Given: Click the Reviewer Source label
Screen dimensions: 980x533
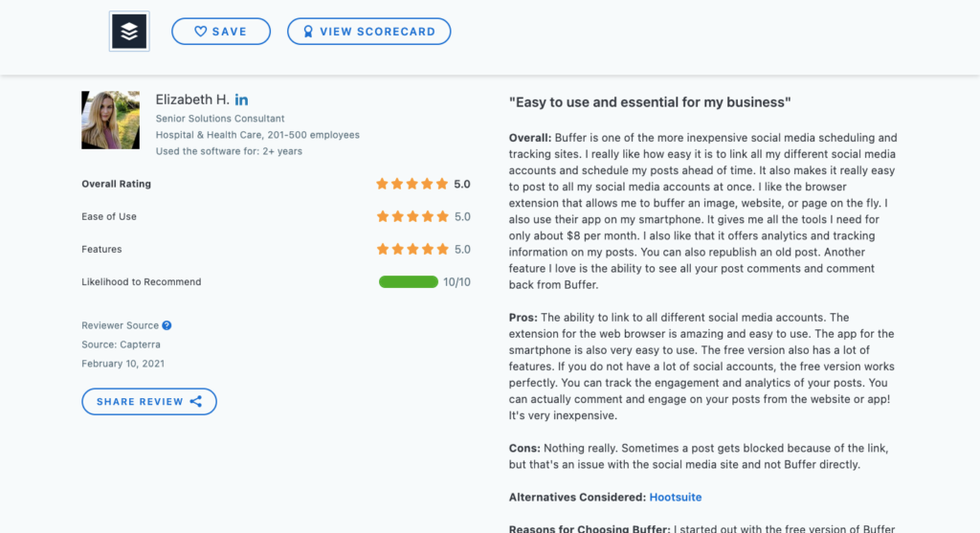Looking at the screenshot, I should coord(120,325).
